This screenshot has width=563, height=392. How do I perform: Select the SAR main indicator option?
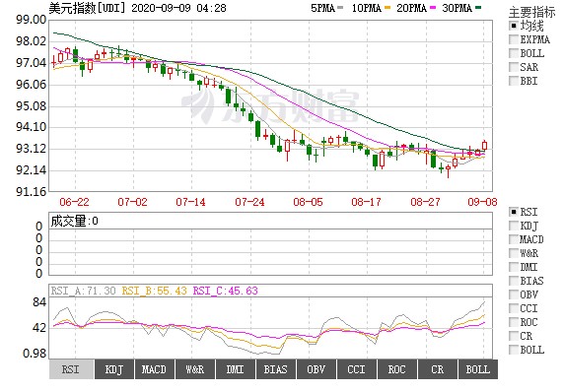(x=514, y=67)
